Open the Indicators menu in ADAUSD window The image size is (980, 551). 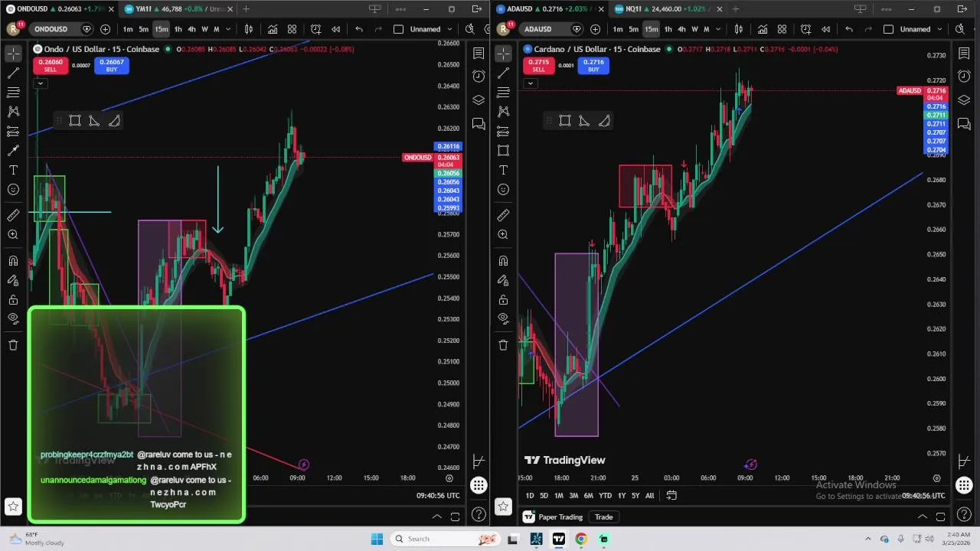click(763, 29)
